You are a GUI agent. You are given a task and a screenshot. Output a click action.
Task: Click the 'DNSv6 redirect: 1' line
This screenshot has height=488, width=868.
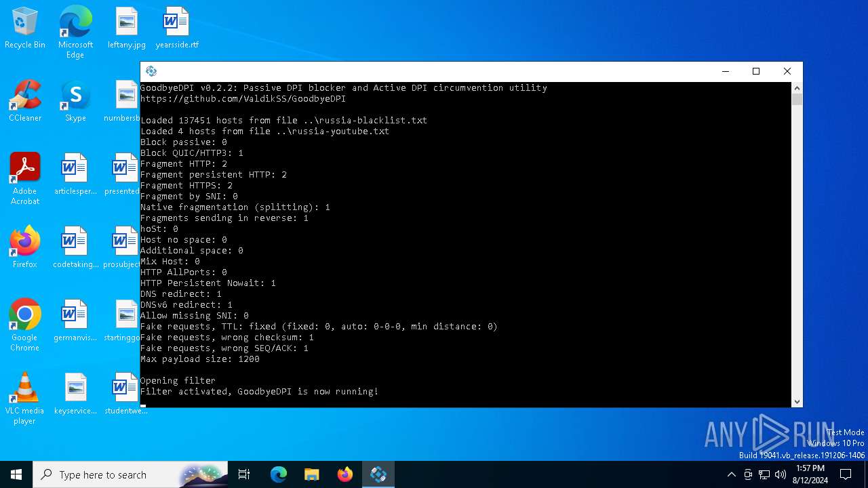click(x=186, y=305)
